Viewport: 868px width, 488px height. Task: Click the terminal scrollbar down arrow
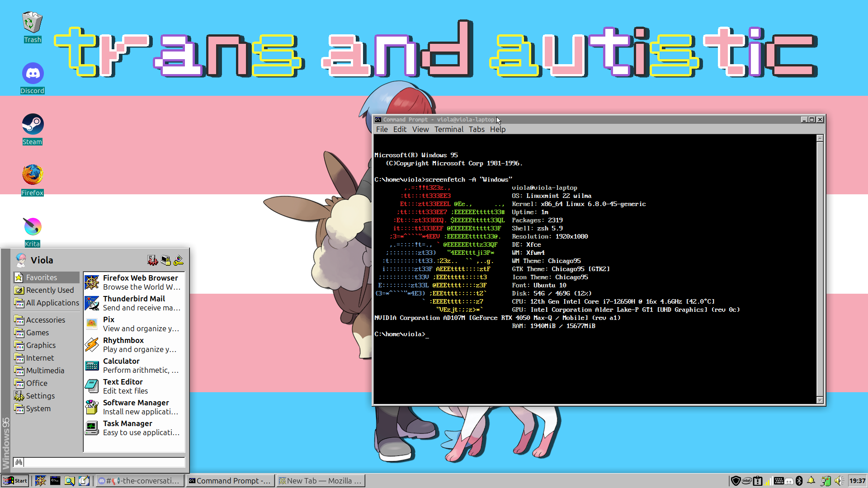820,400
